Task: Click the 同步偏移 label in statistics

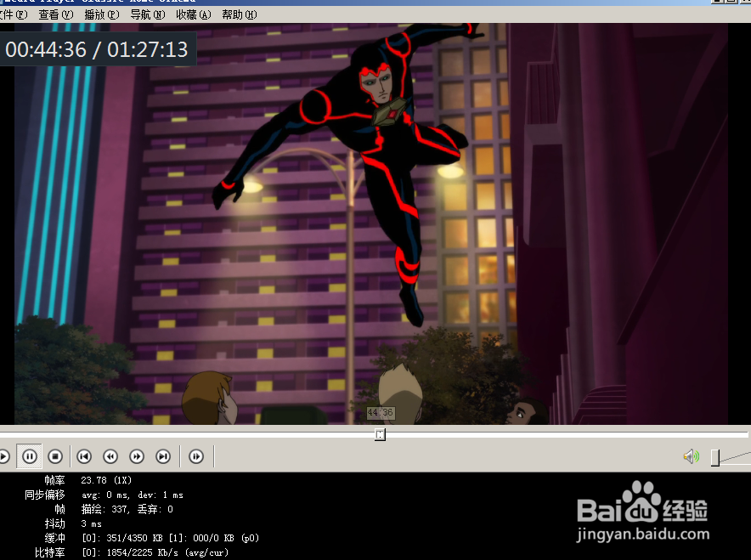Action: [44, 495]
